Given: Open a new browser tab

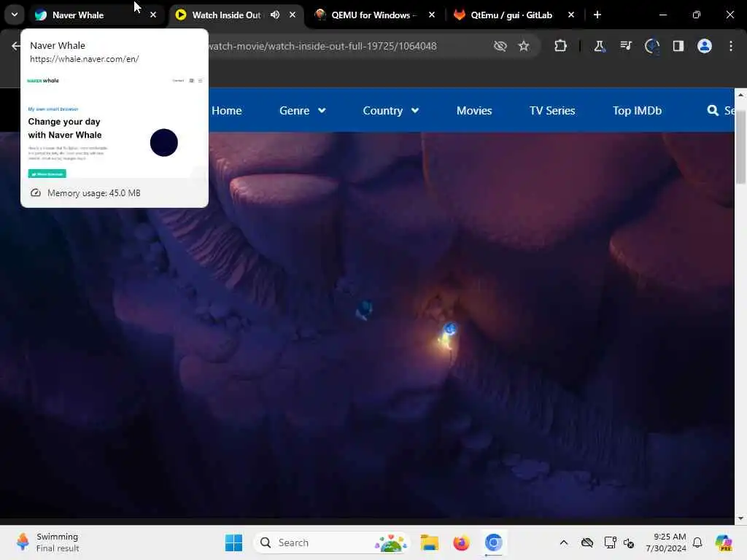Looking at the screenshot, I should coord(597,15).
